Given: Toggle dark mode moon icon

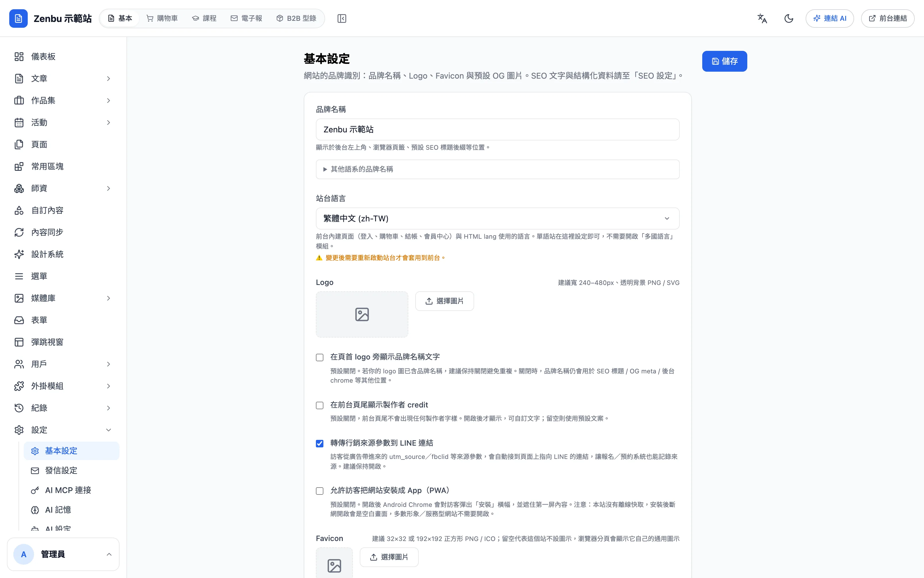Looking at the screenshot, I should click(x=789, y=18).
